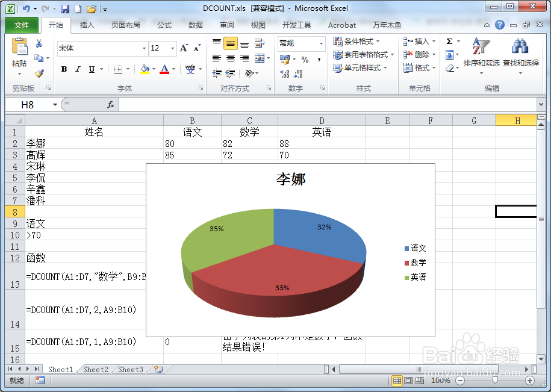Click the Clear eraser icon
The width and height of the screenshot is (551, 392).
point(449,68)
